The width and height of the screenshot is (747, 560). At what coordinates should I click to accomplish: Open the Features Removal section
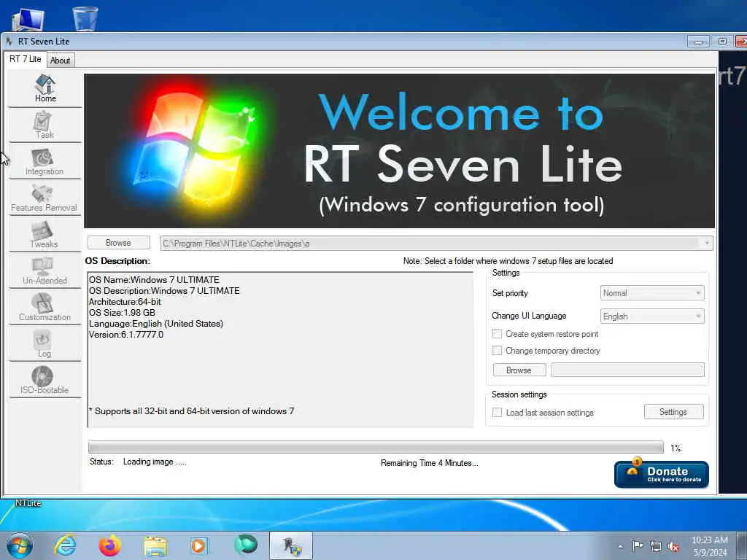click(44, 198)
